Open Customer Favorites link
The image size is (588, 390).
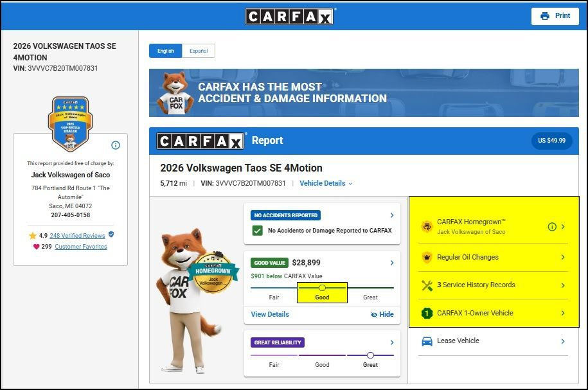[80, 246]
